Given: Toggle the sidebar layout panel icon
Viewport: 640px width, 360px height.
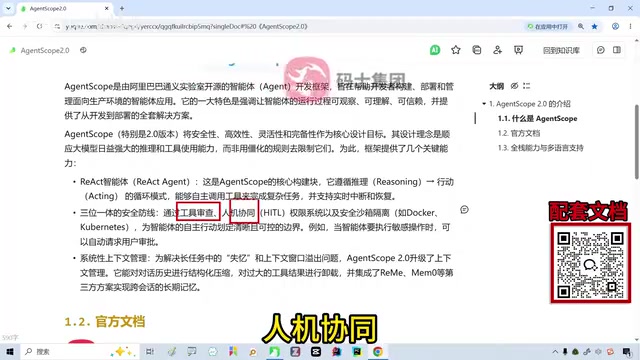Looking at the screenshot, I should (x=617, y=50).
